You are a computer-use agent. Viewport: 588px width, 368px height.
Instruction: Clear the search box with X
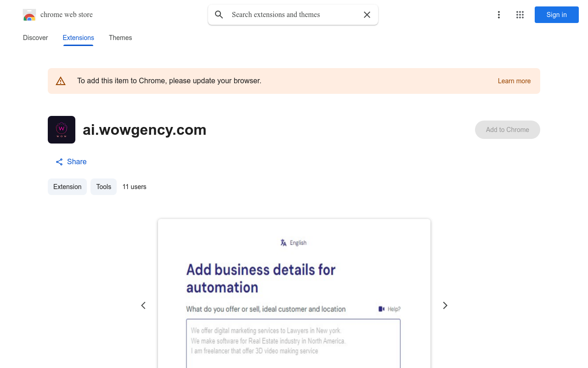367,15
